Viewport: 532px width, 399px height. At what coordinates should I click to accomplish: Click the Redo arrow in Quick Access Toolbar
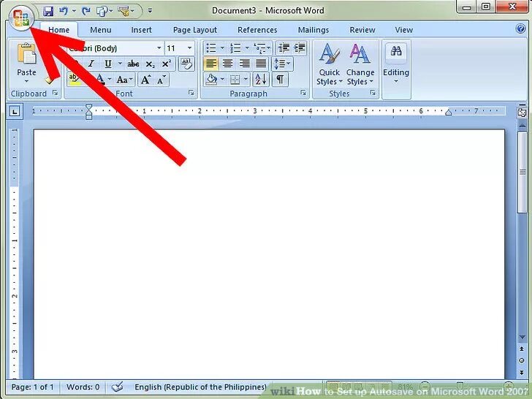pos(86,11)
